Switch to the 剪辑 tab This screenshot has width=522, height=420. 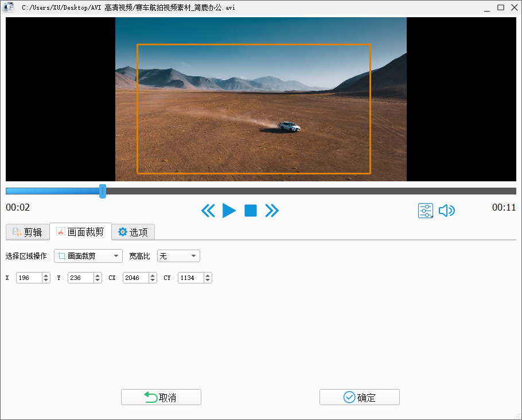pos(28,232)
